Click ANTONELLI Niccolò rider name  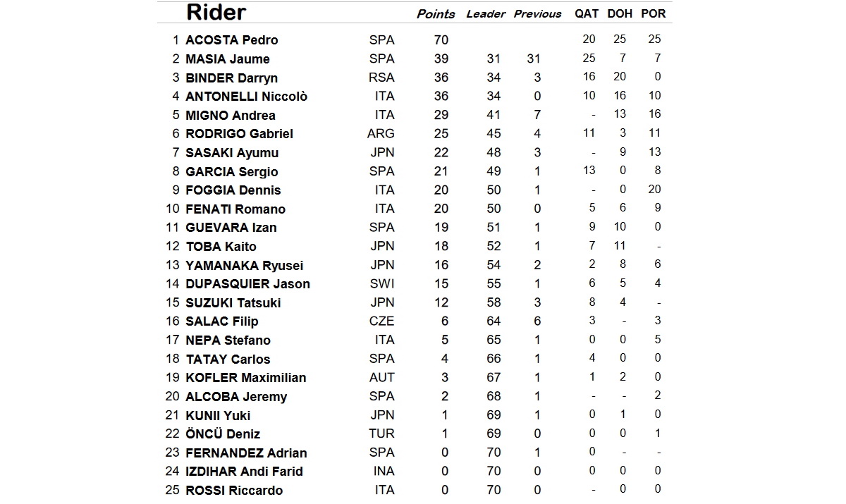pos(246,97)
